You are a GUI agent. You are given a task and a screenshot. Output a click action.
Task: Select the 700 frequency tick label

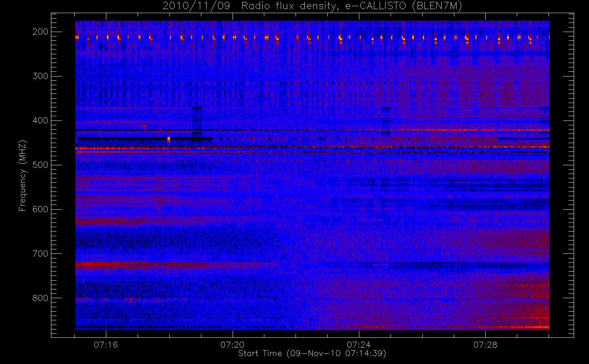coord(40,254)
